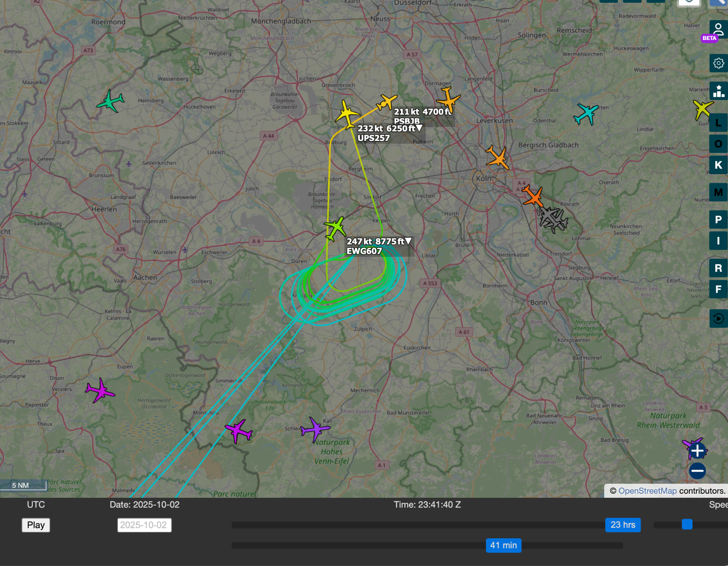Image resolution: width=728 pixels, height=566 pixels.
Task: Toggle the O map option
Action: (x=718, y=144)
